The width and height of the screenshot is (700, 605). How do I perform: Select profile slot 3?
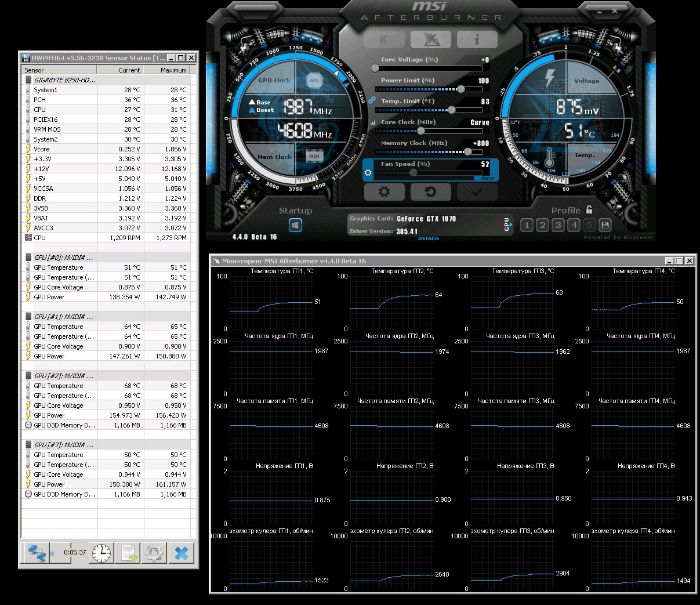click(x=558, y=225)
